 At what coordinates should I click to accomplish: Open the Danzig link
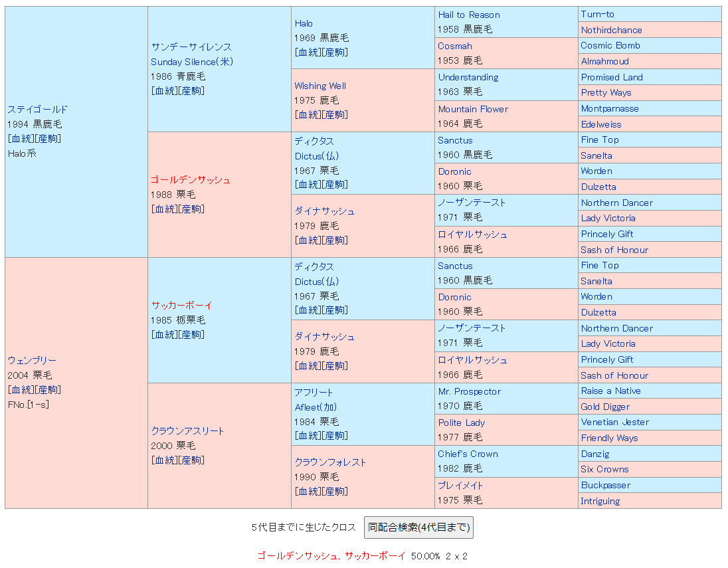click(x=594, y=454)
